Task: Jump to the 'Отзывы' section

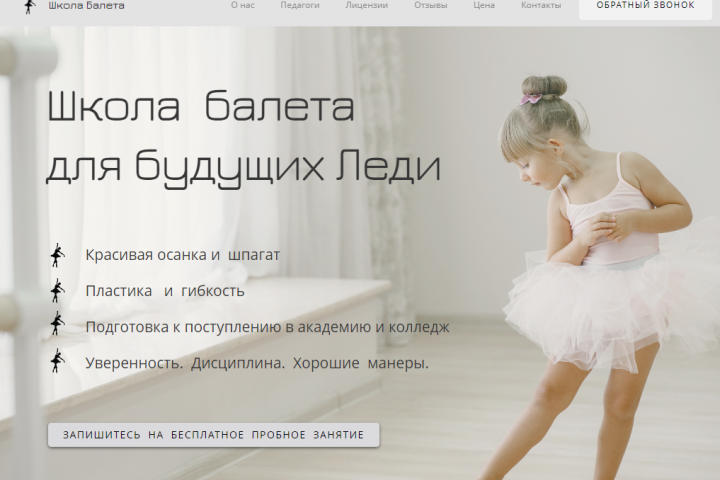Action: click(431, 6)
